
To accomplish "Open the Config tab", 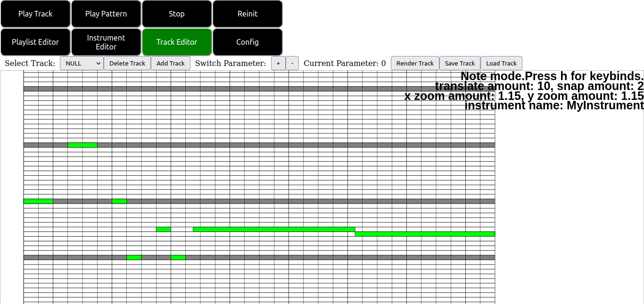I will coord(248,42).
